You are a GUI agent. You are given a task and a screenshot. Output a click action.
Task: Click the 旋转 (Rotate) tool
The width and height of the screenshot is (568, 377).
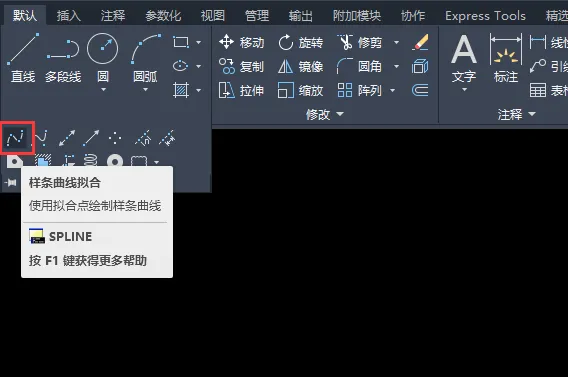click(x=300, y=42)
